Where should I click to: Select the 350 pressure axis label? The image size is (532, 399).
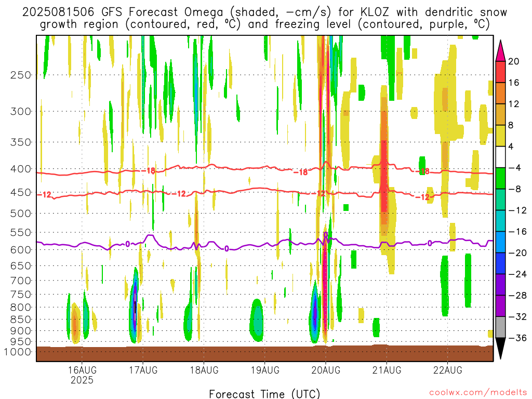pyautogui.click(x=20, y=142)
